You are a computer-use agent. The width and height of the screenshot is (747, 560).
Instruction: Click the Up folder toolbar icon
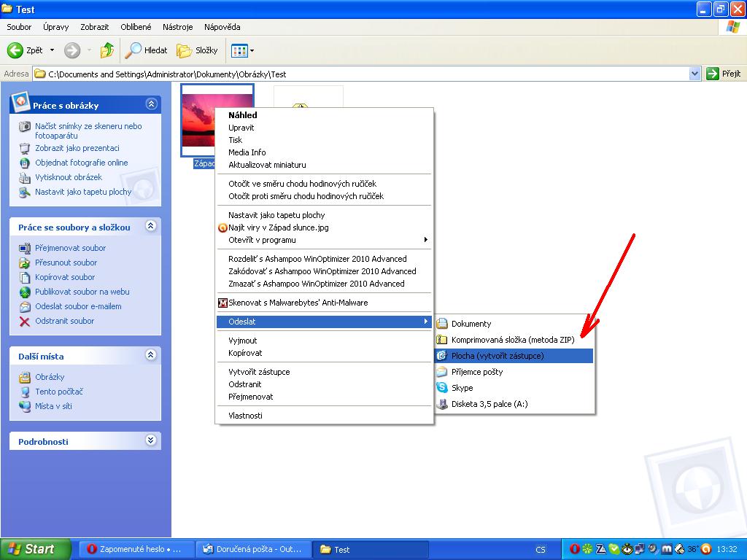coord(107,50)
